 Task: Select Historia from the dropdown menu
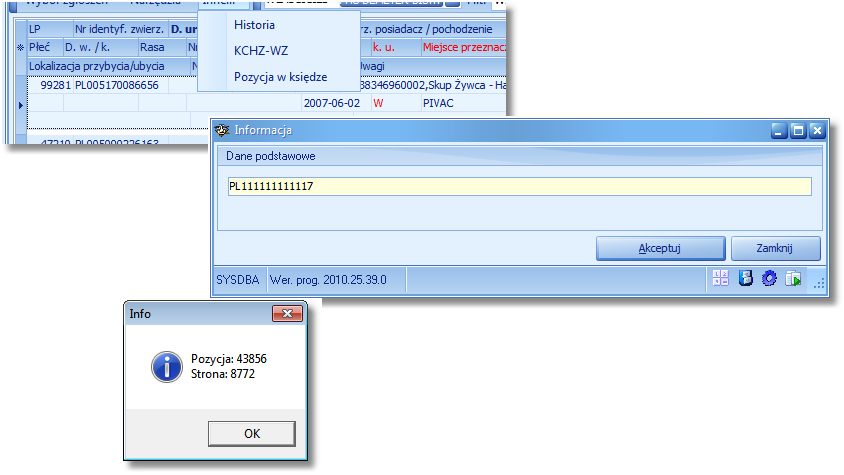coord(254,25)
